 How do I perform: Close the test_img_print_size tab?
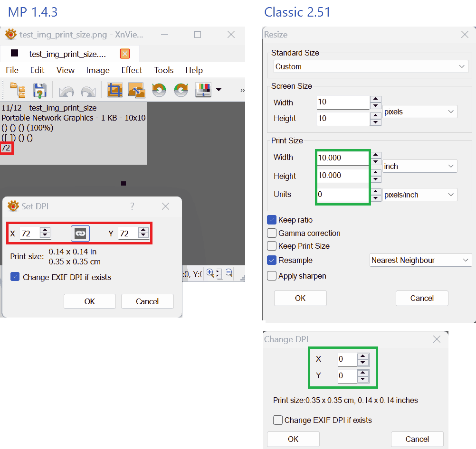click(x=125, y=54)
